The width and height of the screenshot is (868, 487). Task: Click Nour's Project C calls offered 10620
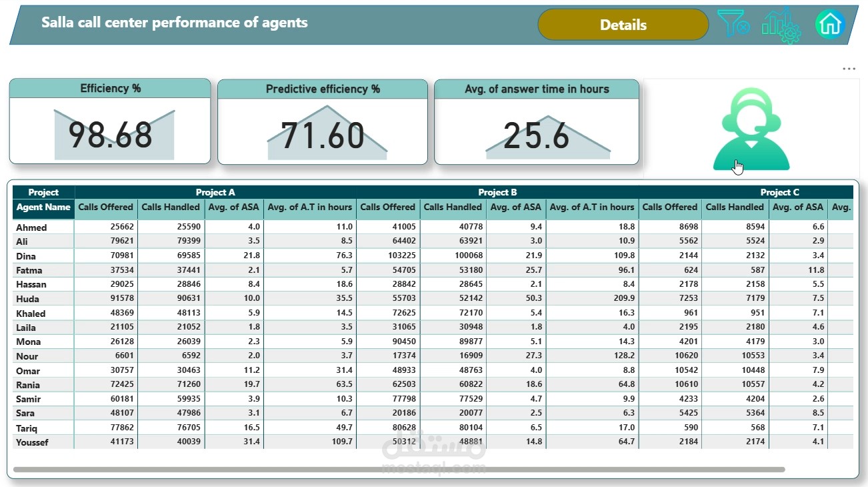(x=686, y=356)
